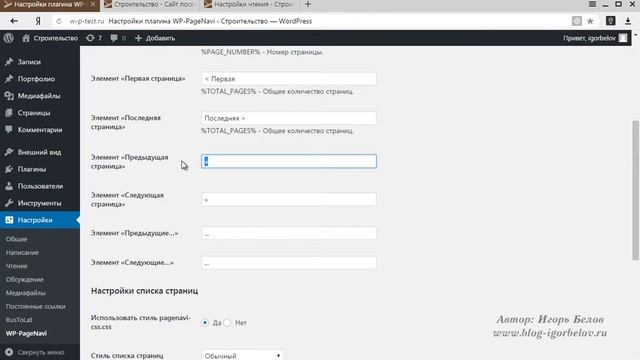Open Обсуждение settings submenu
Image resolution: width=640 pixels, height=360 pixels.
tap(25, 279)
